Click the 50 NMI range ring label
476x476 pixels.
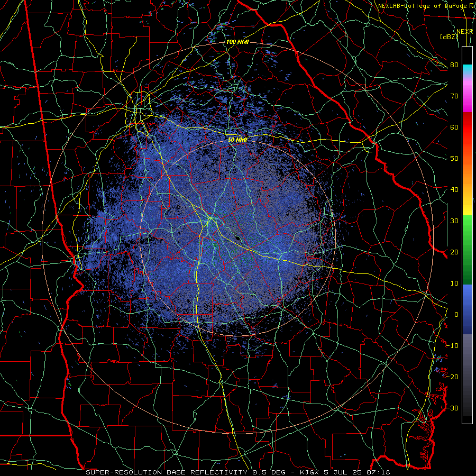tap(237, 140)
